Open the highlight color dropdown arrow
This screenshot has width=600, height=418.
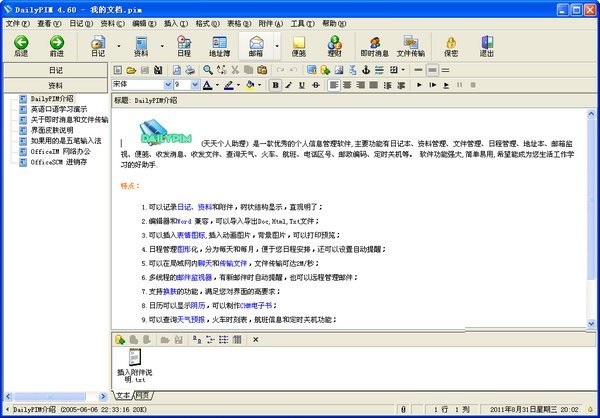[x=238, y=85]
